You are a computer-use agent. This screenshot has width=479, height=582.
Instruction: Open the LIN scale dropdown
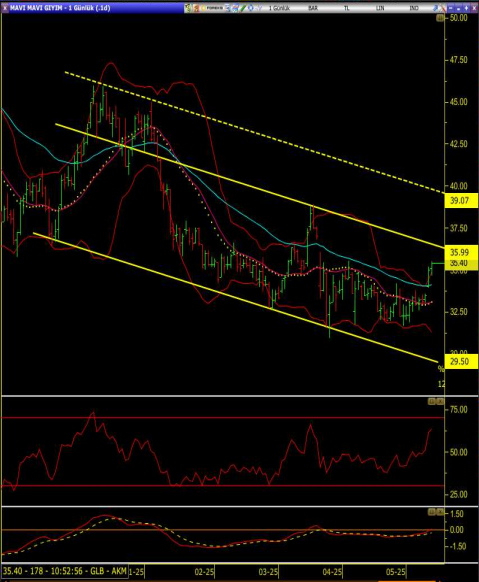click(380, 8)
